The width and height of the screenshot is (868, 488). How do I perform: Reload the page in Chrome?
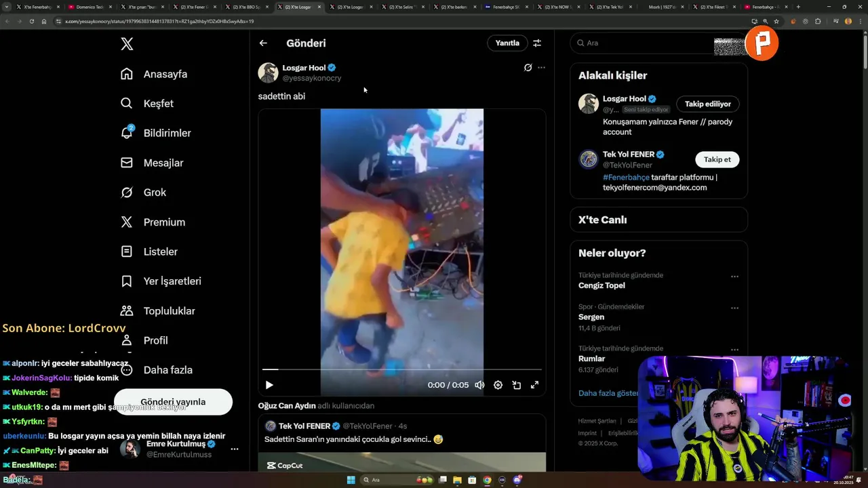point(31,21)
